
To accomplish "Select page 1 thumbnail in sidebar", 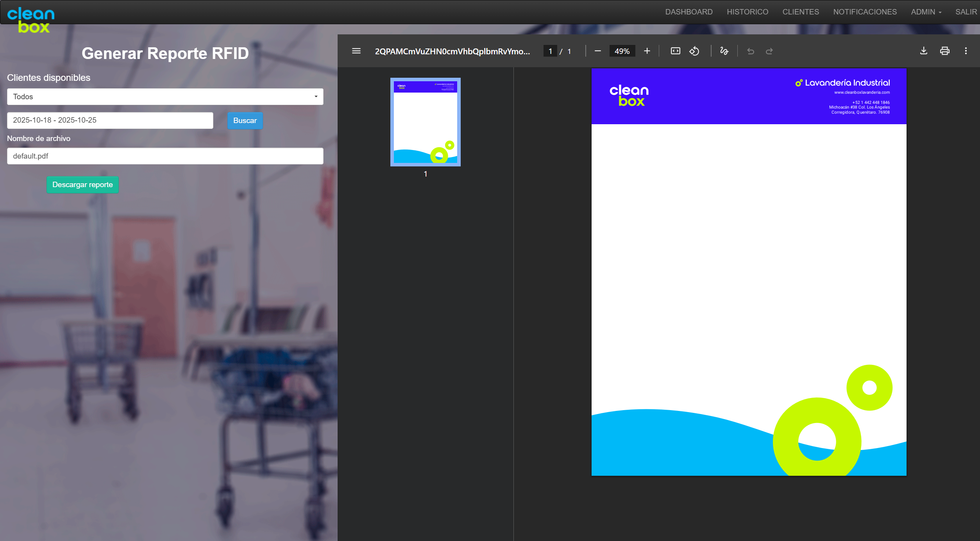I will tap(425, 122).
